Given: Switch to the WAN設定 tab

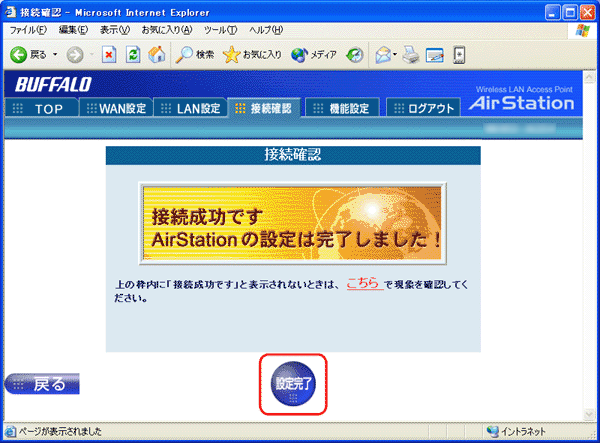Looking at the screenshot, I should (x=116, y=109).
